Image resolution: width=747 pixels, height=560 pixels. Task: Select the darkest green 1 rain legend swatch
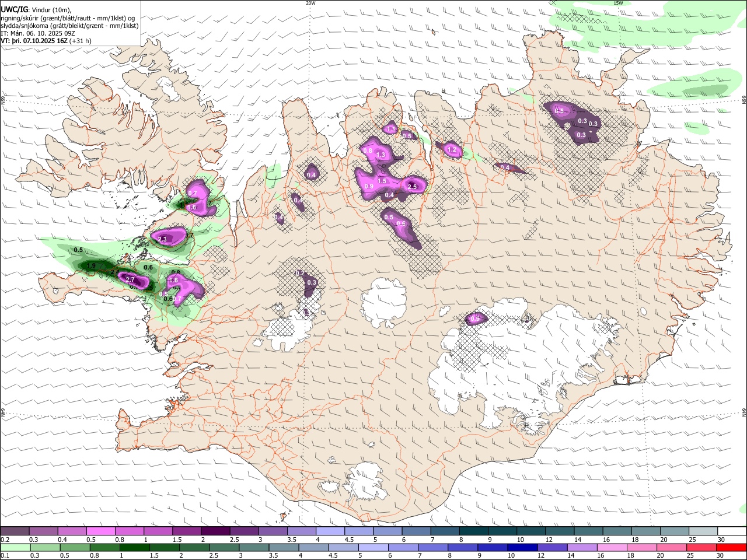(x=134, y=547)
